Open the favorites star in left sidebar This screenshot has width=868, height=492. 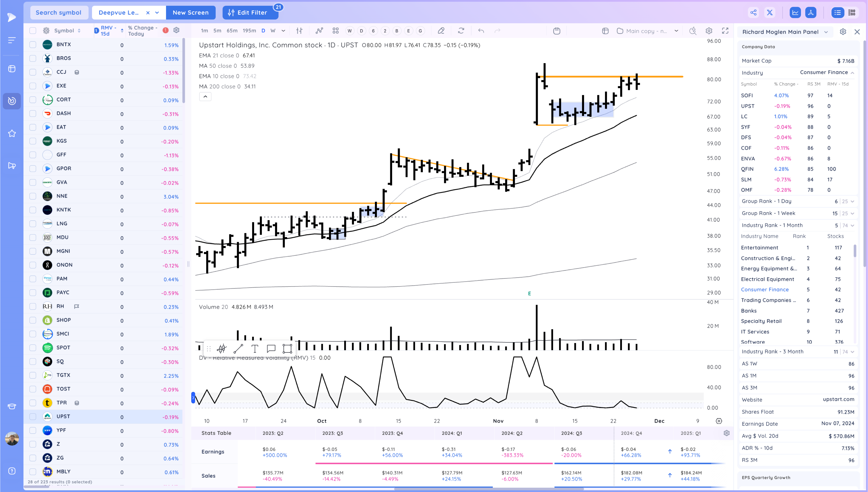pyautogui.click(x=12, y=134)
